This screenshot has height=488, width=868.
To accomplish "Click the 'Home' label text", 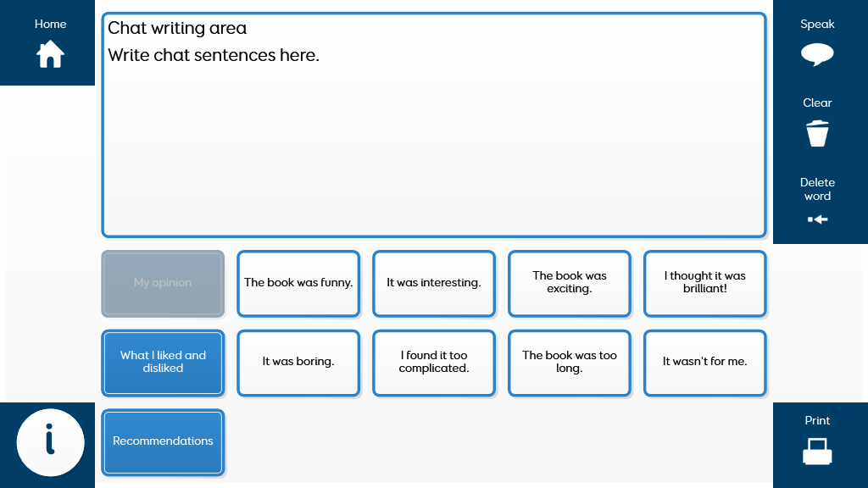I will 50,24.
